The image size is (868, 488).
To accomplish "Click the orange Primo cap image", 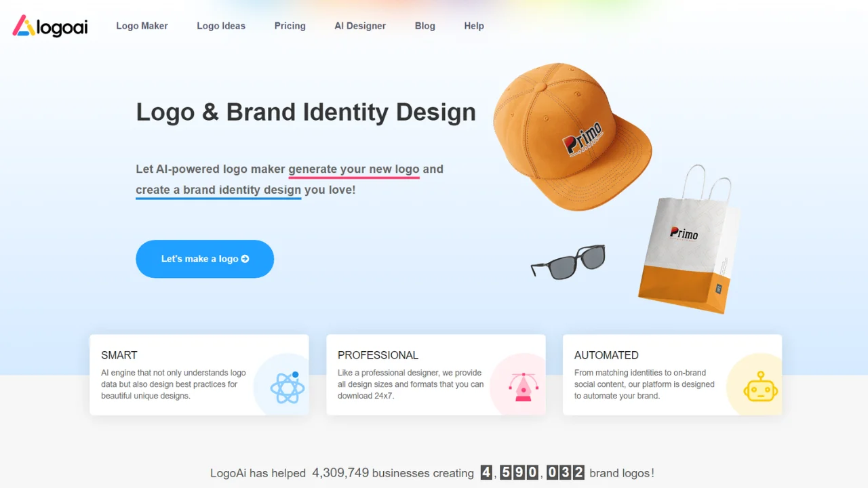I will coord(572,136).
